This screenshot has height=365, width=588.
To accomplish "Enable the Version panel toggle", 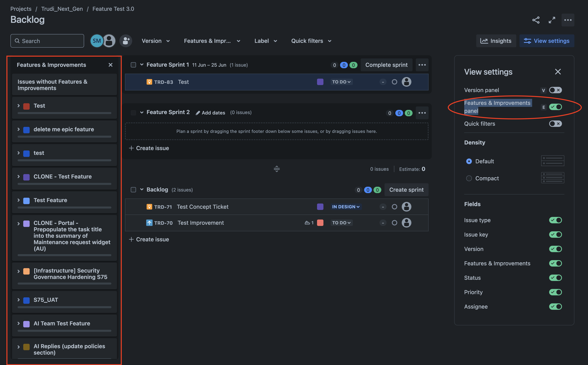I will (x=555, y=90).
